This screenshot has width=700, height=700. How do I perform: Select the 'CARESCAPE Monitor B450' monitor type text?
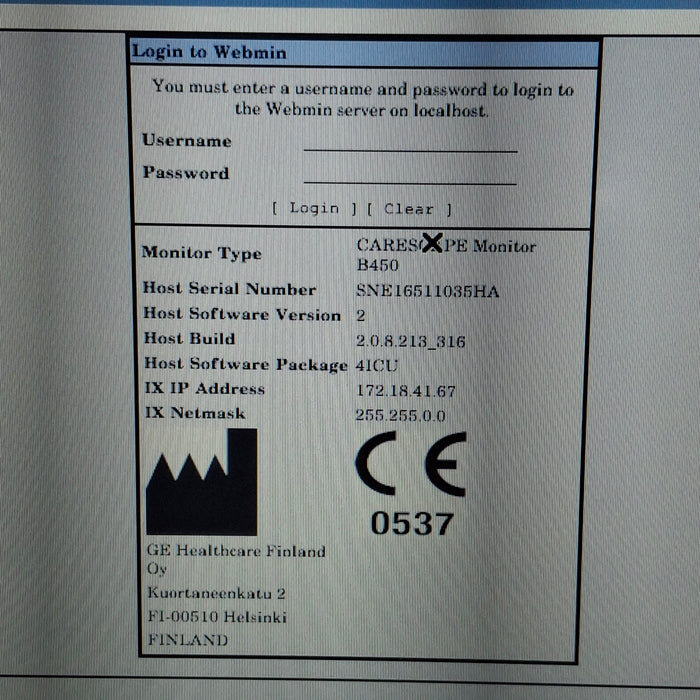click(x=446, y=255)
